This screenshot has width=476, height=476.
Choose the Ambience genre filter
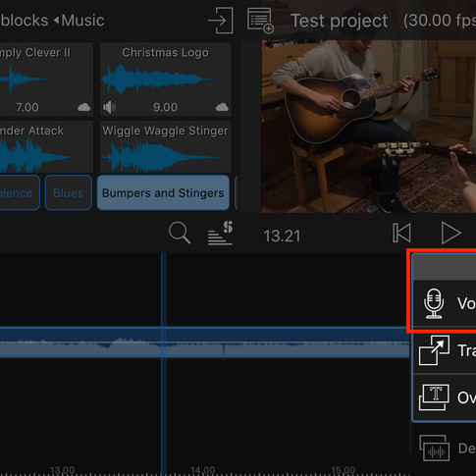pyautogui.click(x=20, y=192)
